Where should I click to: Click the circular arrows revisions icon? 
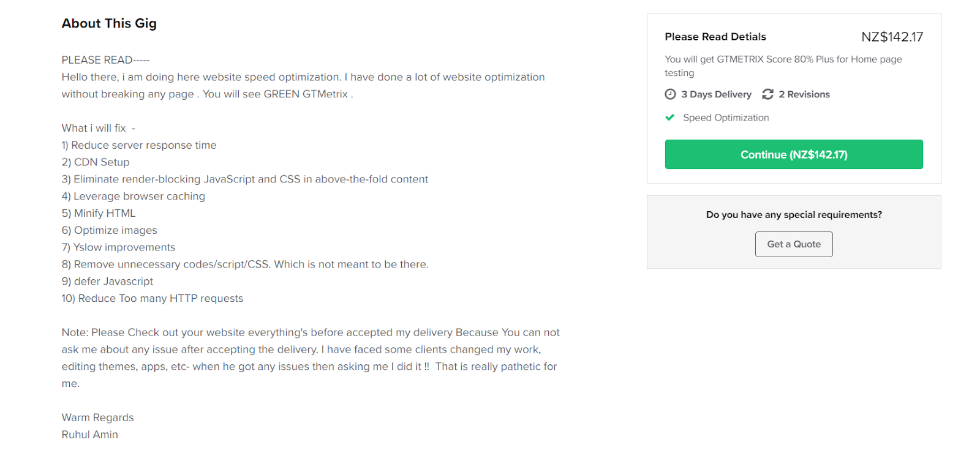(x=767, y=94)
